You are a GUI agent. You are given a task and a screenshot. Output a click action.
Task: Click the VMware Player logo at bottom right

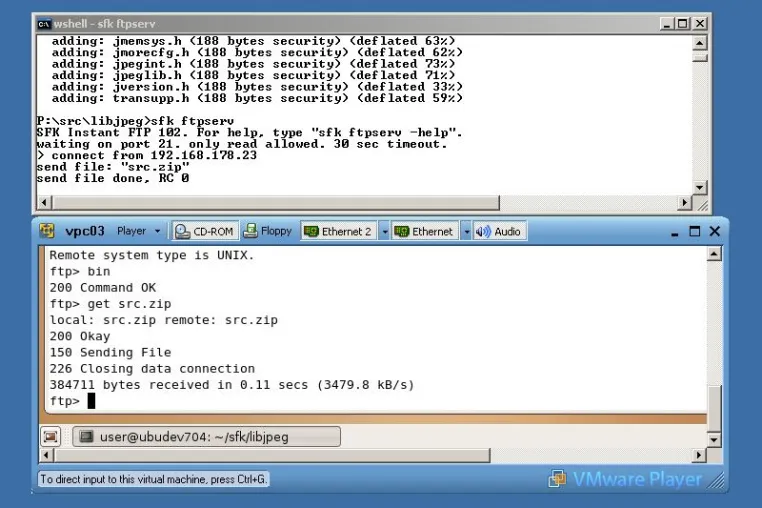click(625, 479)
